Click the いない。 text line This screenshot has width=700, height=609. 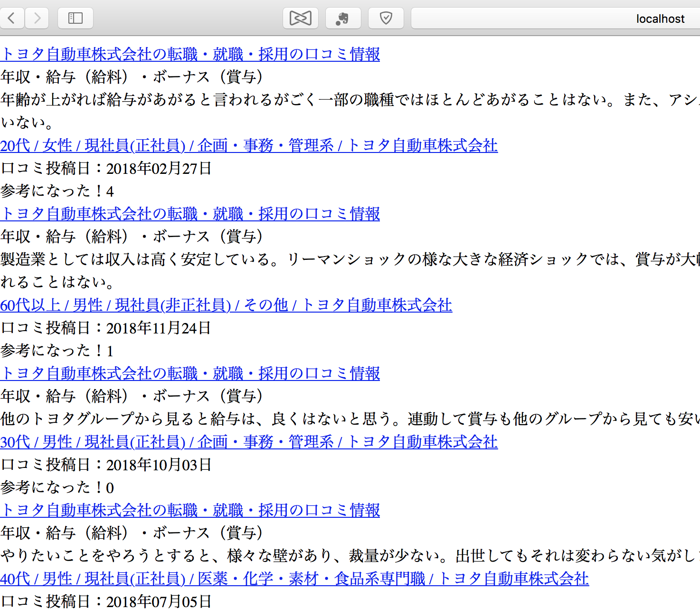click(x=27, y=123)
